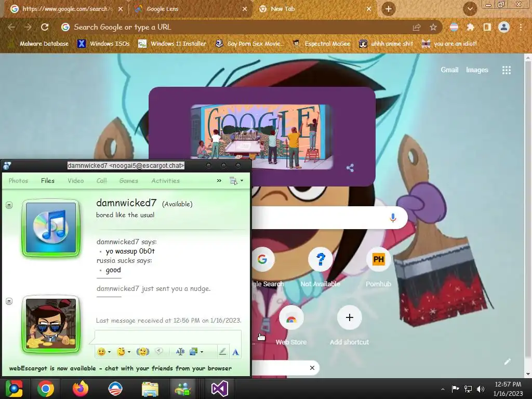532x399 pixels.
Task: Expand the background picker dropdown arrow
Action: (202, 352)
